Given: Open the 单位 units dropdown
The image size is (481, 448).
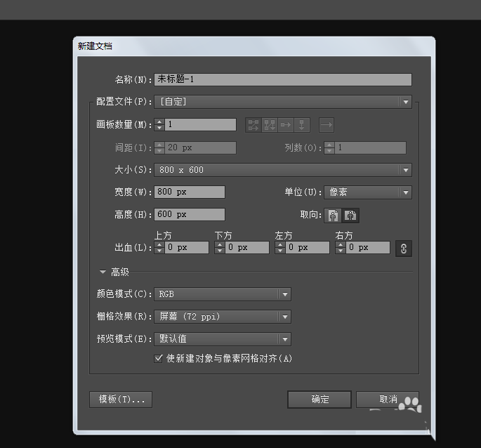Looking at the screenshot, I should point(368,192).
